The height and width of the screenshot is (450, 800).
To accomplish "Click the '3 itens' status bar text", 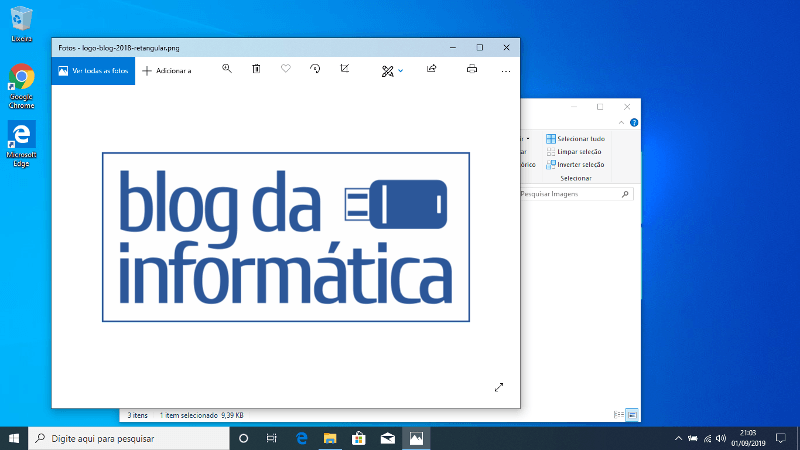I will (137, 415).
